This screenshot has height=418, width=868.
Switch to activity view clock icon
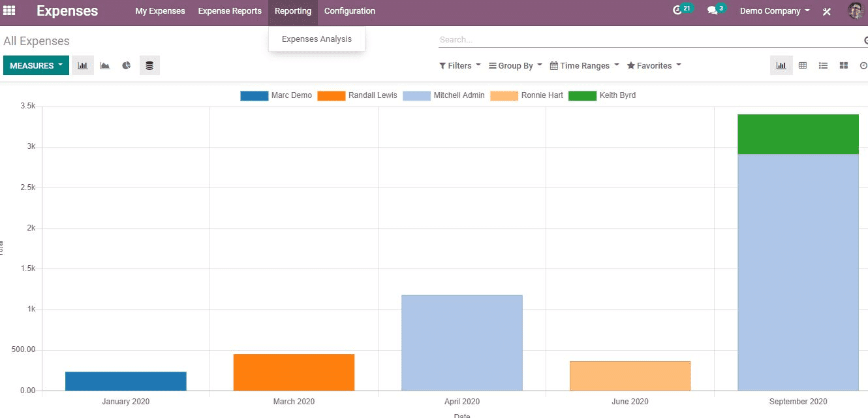pyautogui.click(x=863, y=65)
